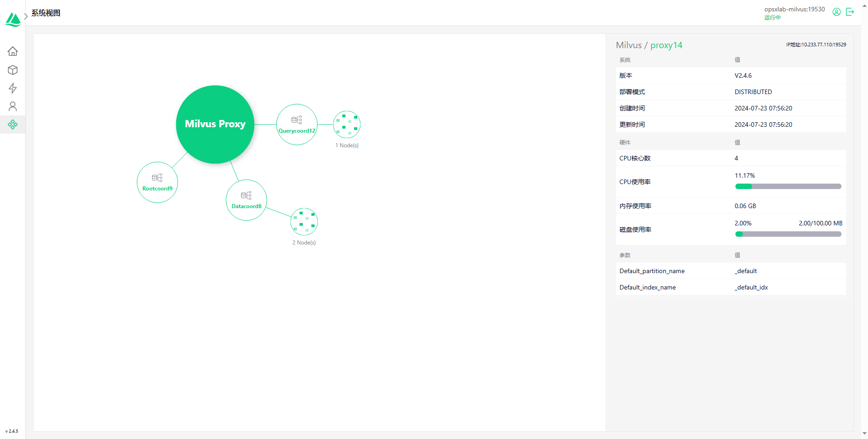Select the Rootcoord9 node
This screenshot has width=868, height=439.
(158, 182)
